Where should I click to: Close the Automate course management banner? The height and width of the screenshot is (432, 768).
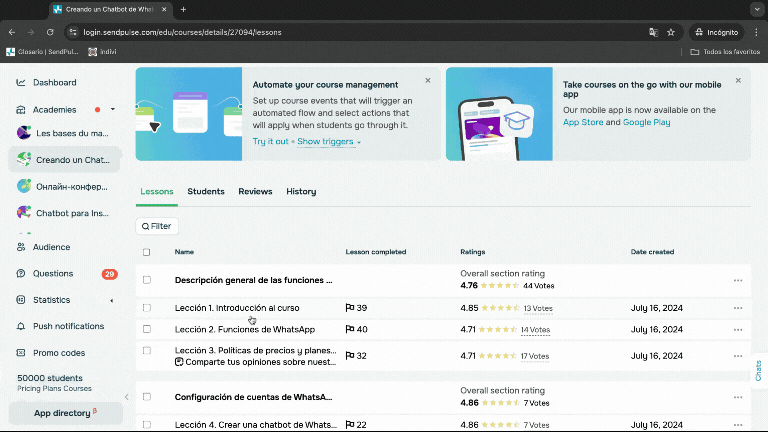(428, 80)
